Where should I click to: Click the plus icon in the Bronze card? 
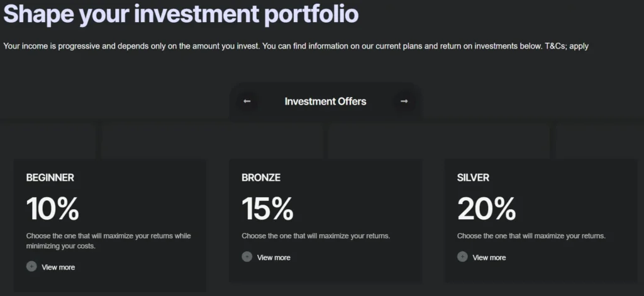(x=247, y=256)
